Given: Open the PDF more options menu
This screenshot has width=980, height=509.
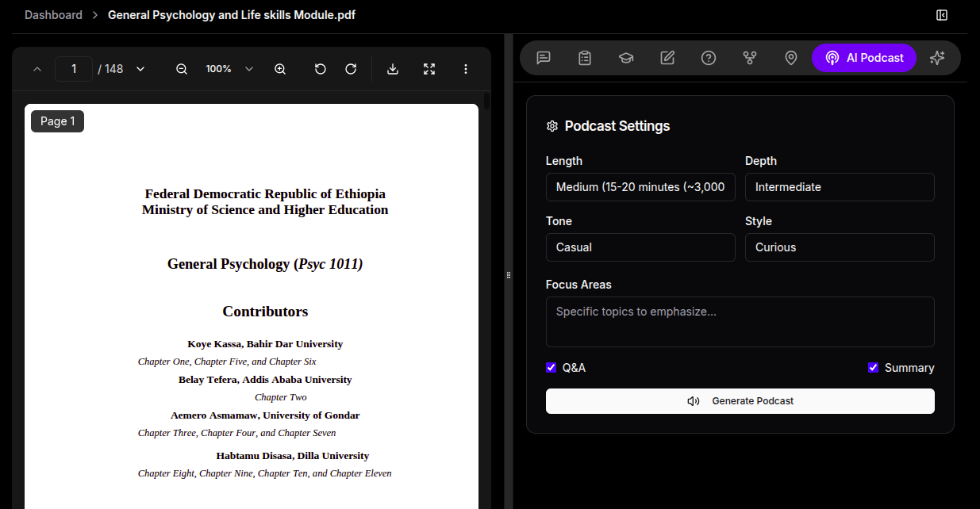Looking at the screenshot, I should [x=466, y=69].
